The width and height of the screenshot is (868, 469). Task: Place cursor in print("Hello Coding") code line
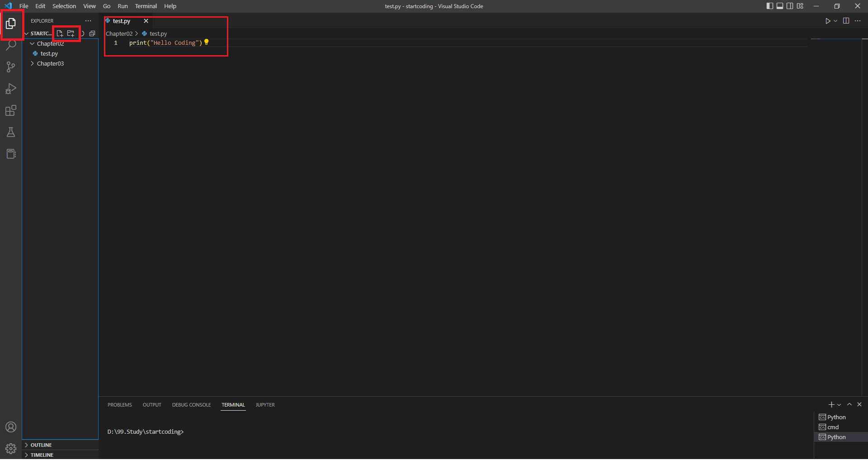tap(165, 43)
